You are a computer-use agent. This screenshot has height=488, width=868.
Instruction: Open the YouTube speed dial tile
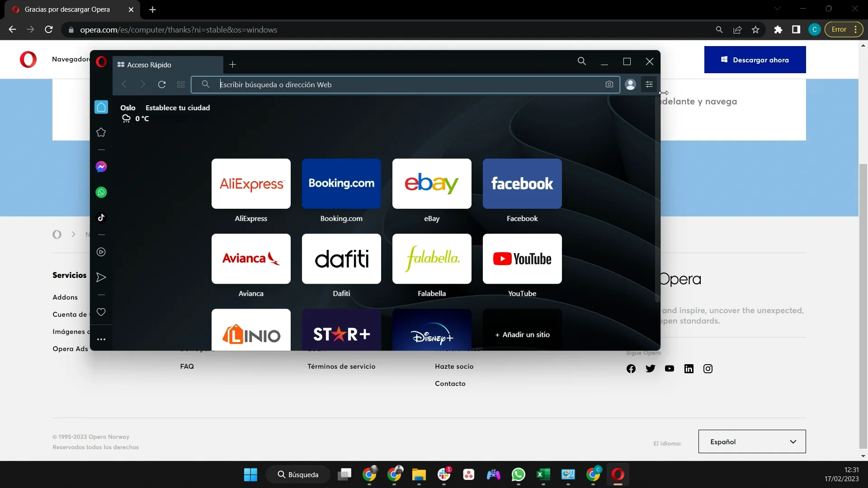click(x=522, y=258)
